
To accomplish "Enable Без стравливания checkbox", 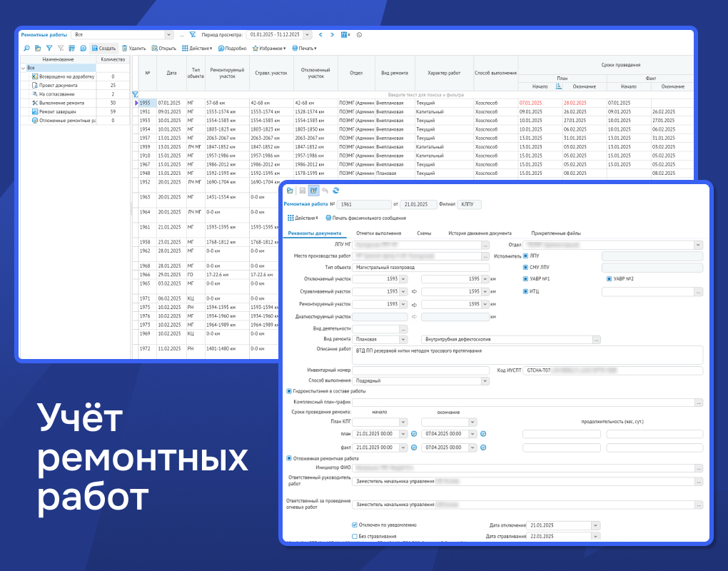I will click(x=355, y=536).
